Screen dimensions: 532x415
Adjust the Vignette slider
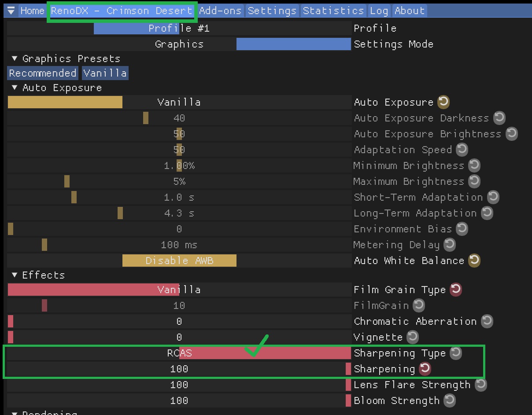(179, 337)
